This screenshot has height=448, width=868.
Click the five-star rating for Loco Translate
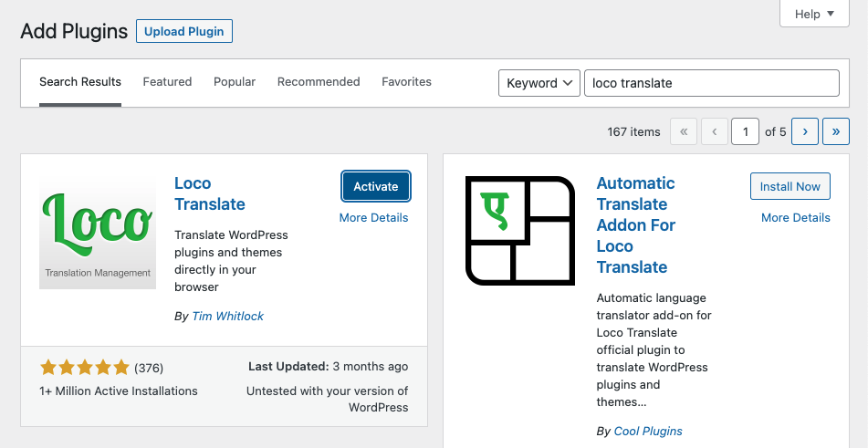tap(85, 368)
